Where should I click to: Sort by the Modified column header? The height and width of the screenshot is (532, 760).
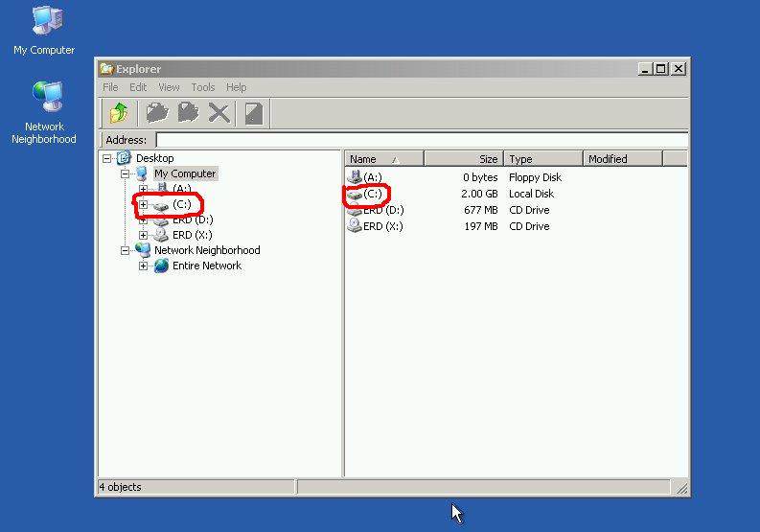(623, 158)
